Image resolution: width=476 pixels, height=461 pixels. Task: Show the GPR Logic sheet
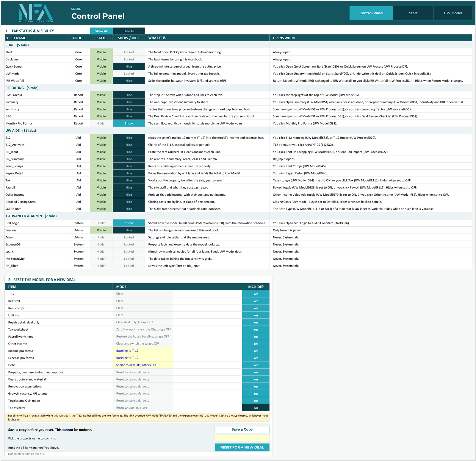[129, 223]
